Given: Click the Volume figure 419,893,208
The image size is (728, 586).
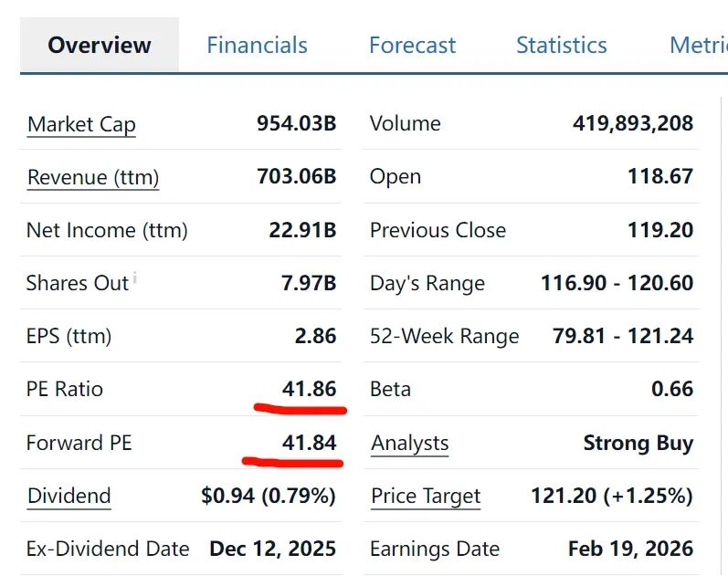Looking at the screenshot, I should coord(632,124).
